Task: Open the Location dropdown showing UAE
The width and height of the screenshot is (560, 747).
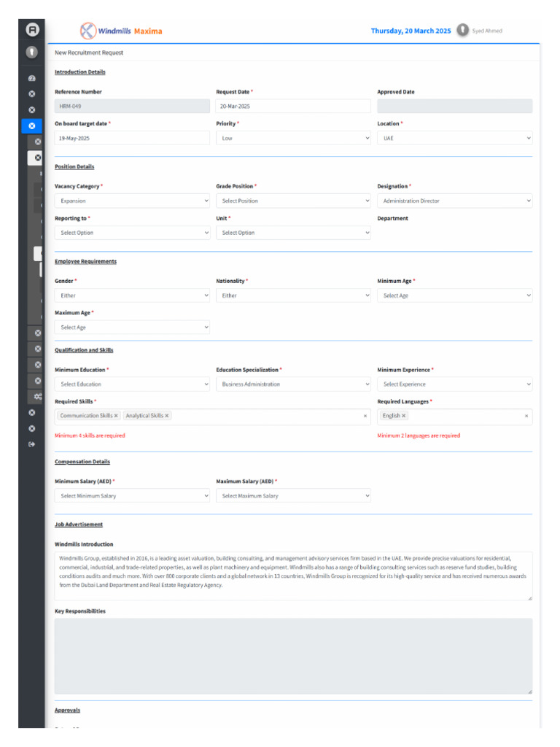Action: (455, 138)
